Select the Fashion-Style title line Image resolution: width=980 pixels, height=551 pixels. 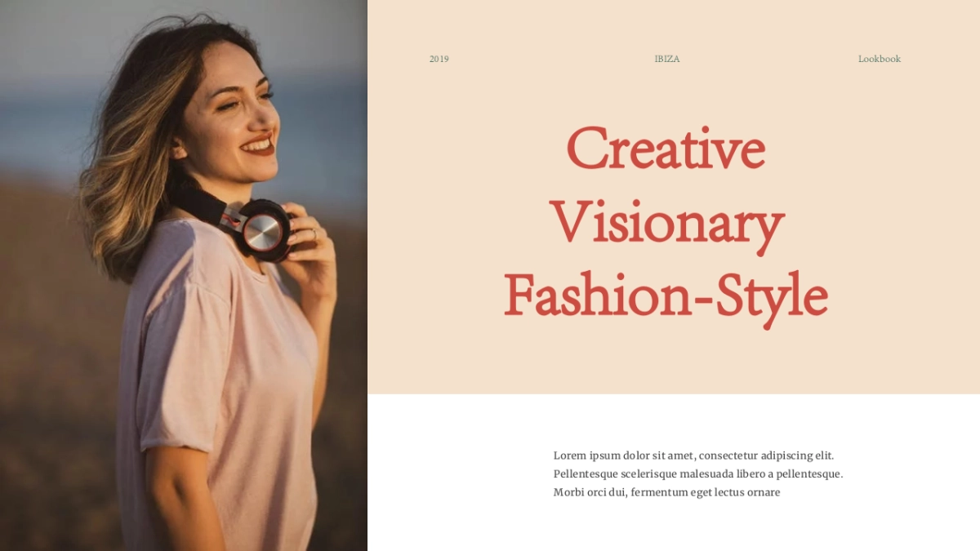click(x=666, y=296)
